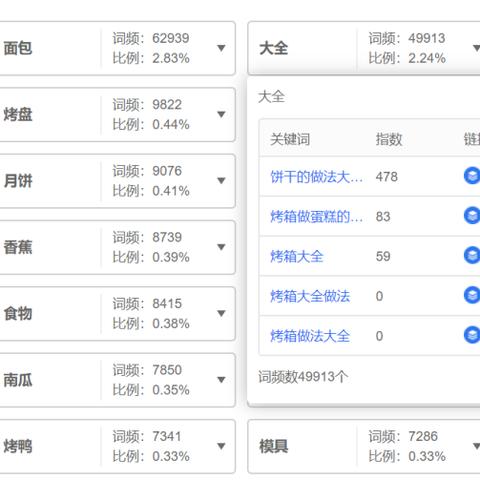Click the index value 478
The width and height of the screenshot is (480, 480).
point(387,177)
